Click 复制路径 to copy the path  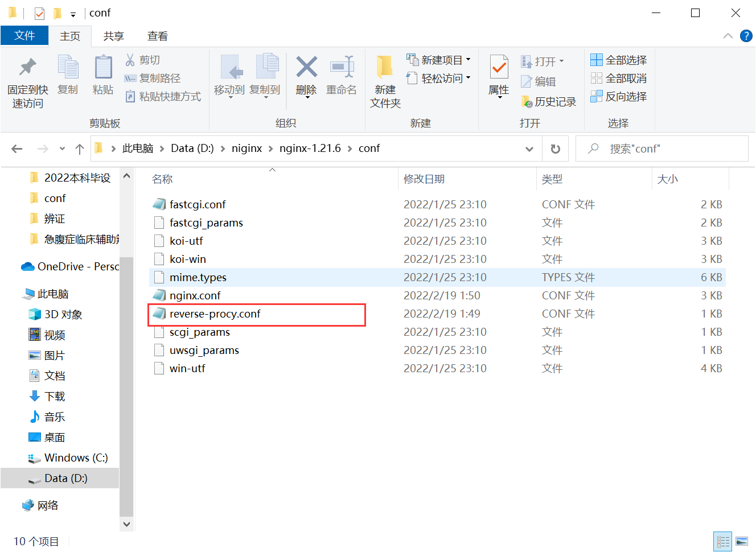(163, 77)
